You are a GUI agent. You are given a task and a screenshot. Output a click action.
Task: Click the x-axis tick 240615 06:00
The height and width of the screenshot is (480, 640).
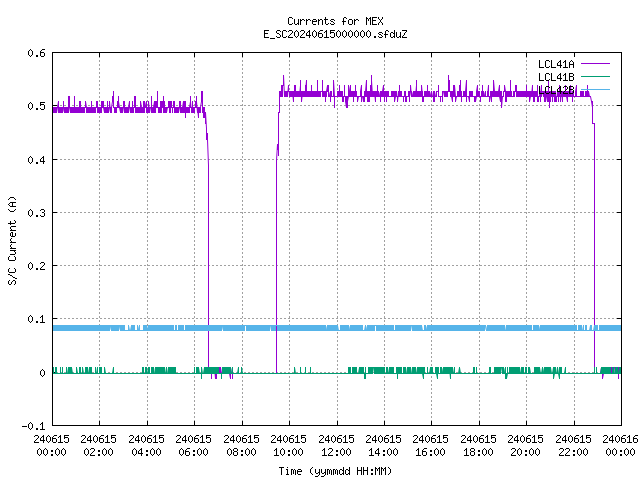click(x=193, y=445)
